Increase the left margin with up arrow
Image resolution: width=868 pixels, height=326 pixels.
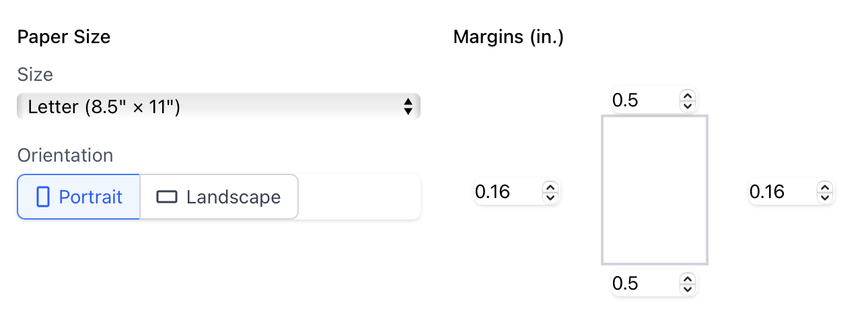point(550,188)
